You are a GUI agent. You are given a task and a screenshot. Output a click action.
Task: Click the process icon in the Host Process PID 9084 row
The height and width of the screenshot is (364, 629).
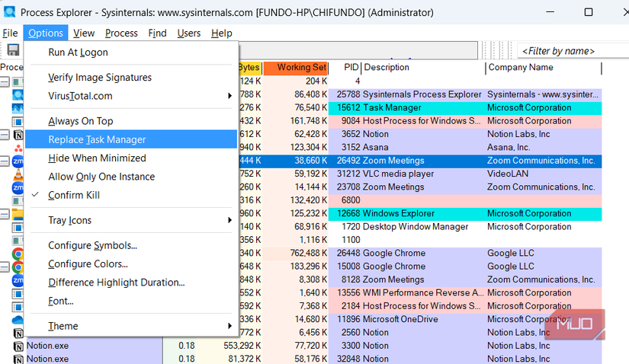(18, 122)
